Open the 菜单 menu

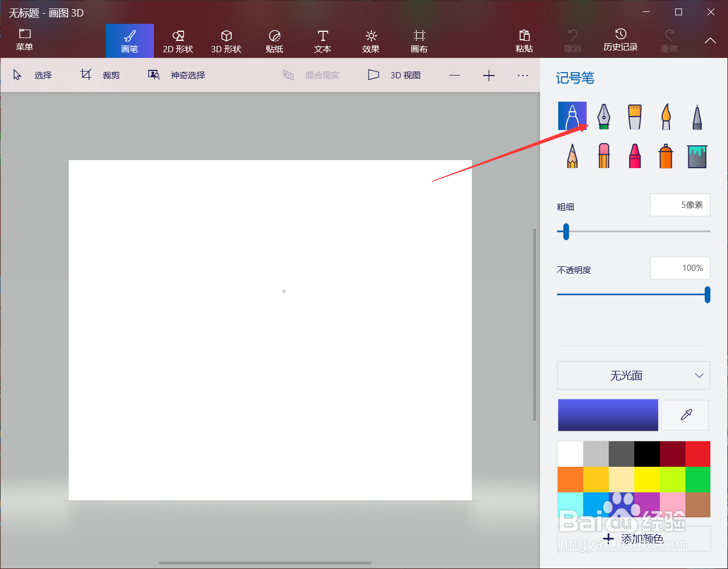click(x=24, y=40)
